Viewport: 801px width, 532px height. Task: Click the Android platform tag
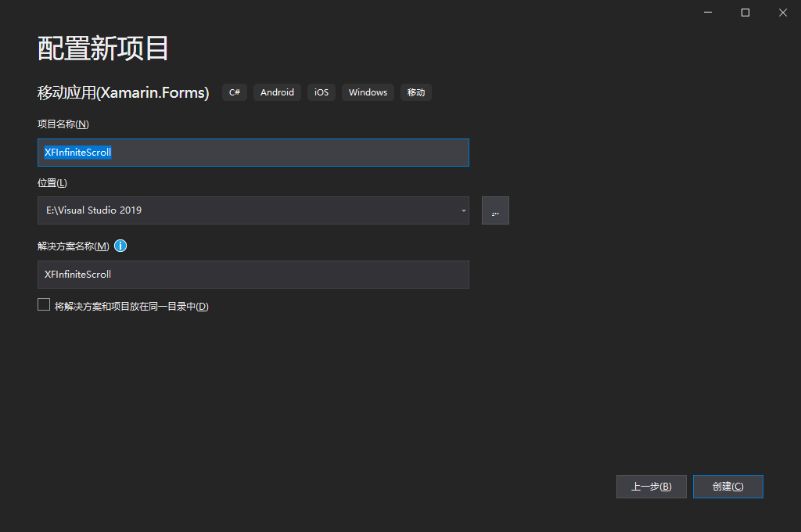tap(277, 92)
